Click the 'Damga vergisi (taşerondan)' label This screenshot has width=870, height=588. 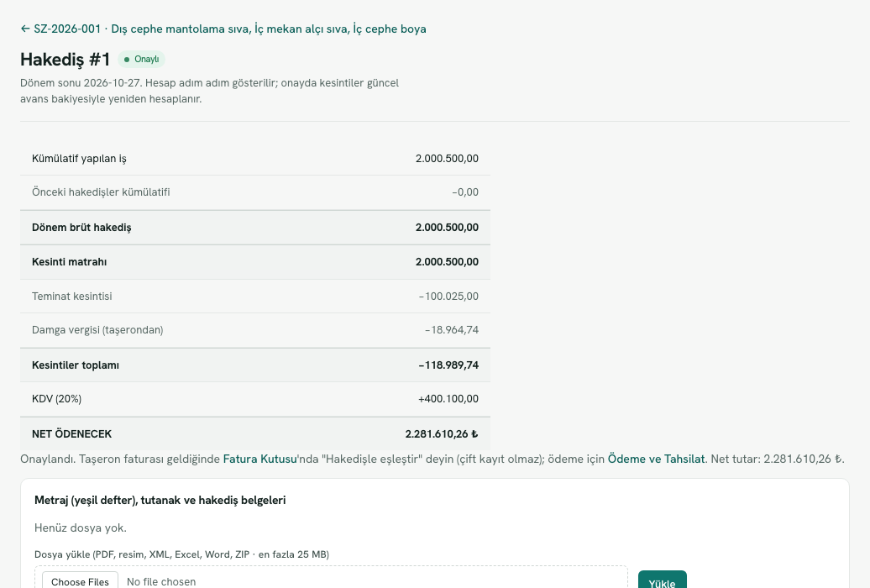click(x=97, y=330)
